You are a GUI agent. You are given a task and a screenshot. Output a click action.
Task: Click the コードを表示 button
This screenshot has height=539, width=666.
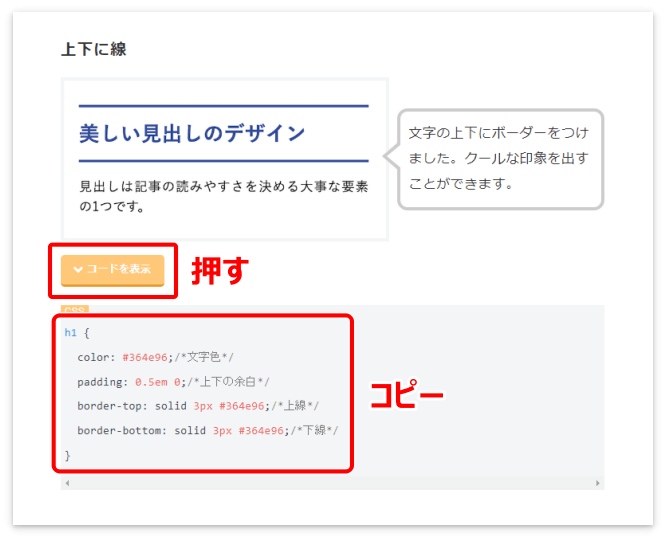[113, 270]
